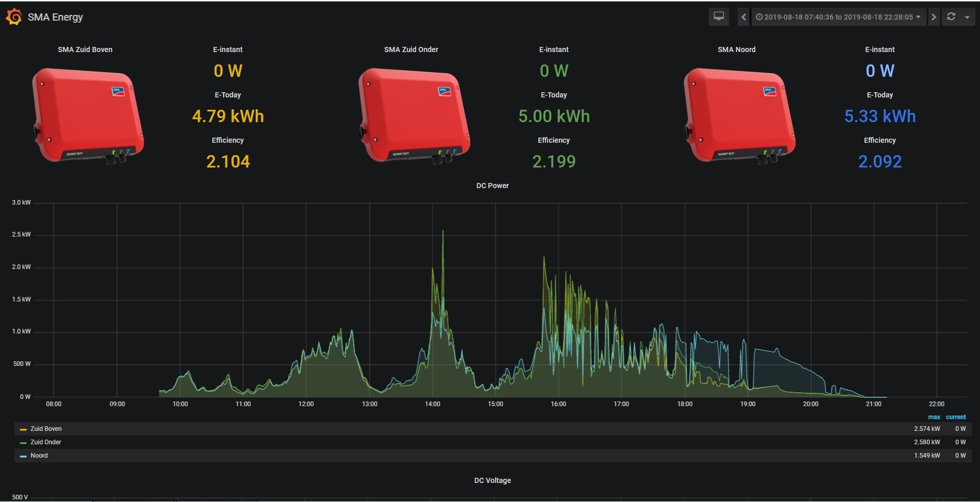Click the green 5.00 kWh E-Today value
This screenshot has width=980, height=502.
point(554,116)
